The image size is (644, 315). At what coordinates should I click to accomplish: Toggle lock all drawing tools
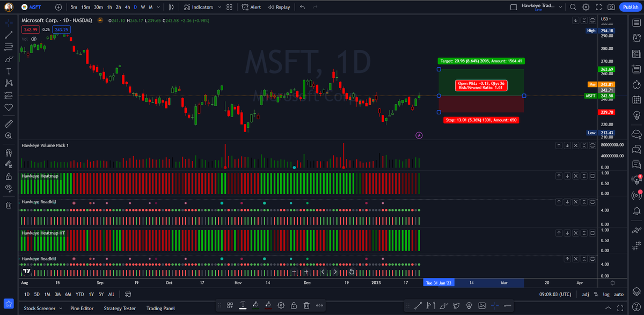click(x=9, y=176)
